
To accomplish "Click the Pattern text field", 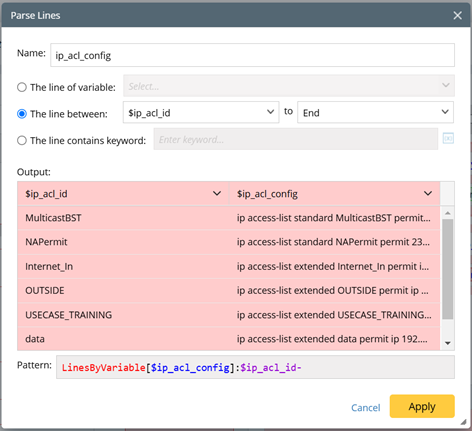I will pos(255,367).
